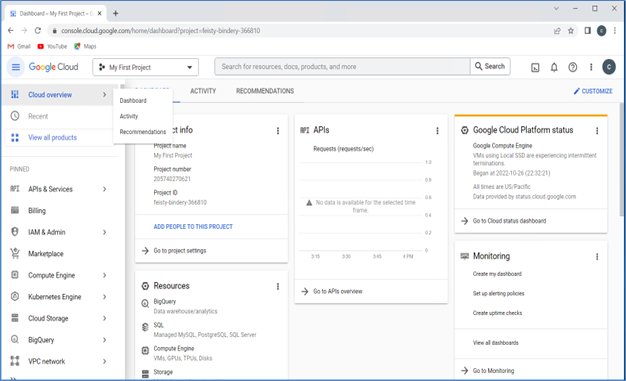Screen dimensions: 626x381
Task: Click the CUSTOMIZE button
Action: tap(593, 91)
